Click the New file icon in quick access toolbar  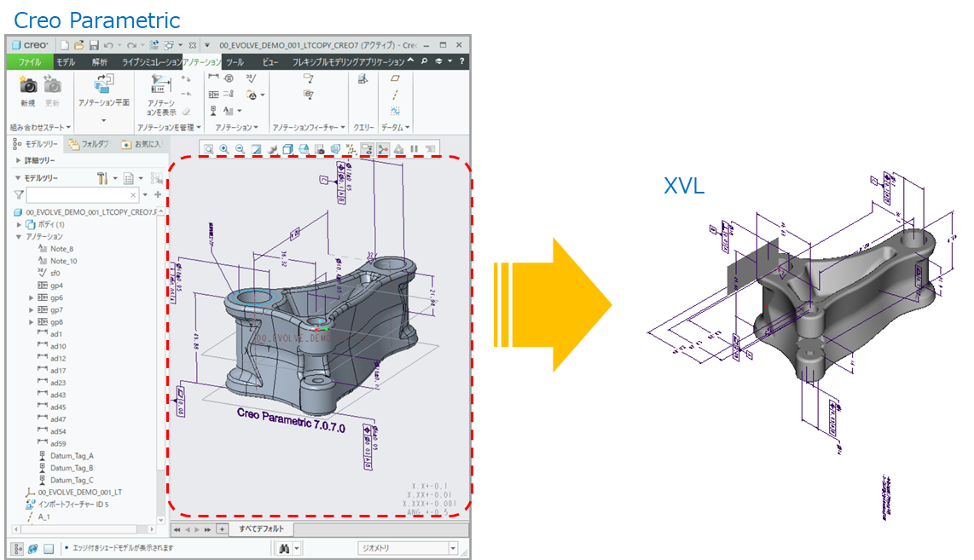pyautogui.click(x=65, y=45)
